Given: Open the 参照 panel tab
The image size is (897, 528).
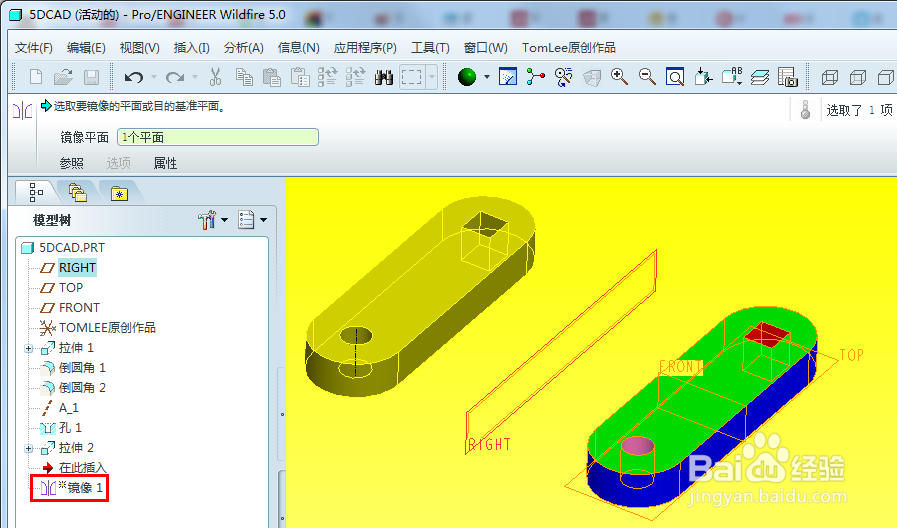Looking at the screenshot, I should [x=72, y=163].
